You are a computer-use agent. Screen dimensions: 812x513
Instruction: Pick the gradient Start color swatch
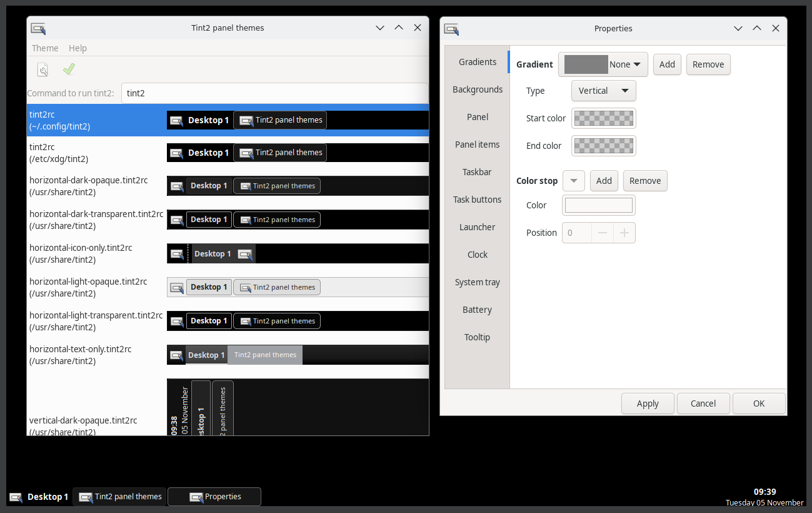click(x=603, y=118)
